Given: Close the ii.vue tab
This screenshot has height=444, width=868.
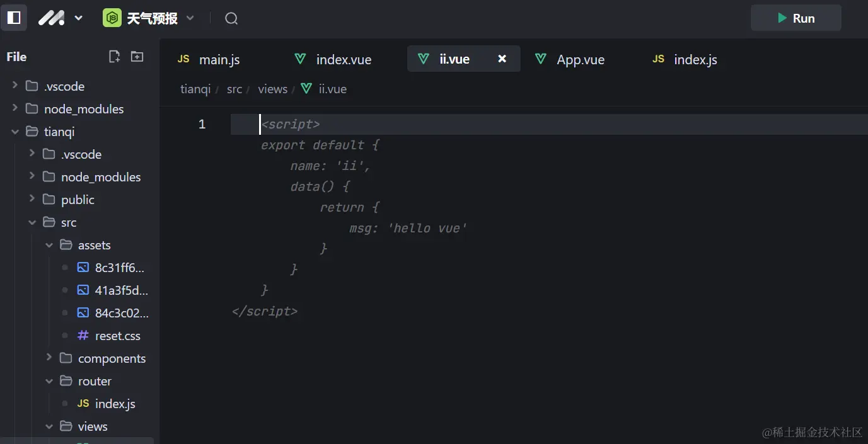Looking at the screenshot, I should [x=502, y=59].
